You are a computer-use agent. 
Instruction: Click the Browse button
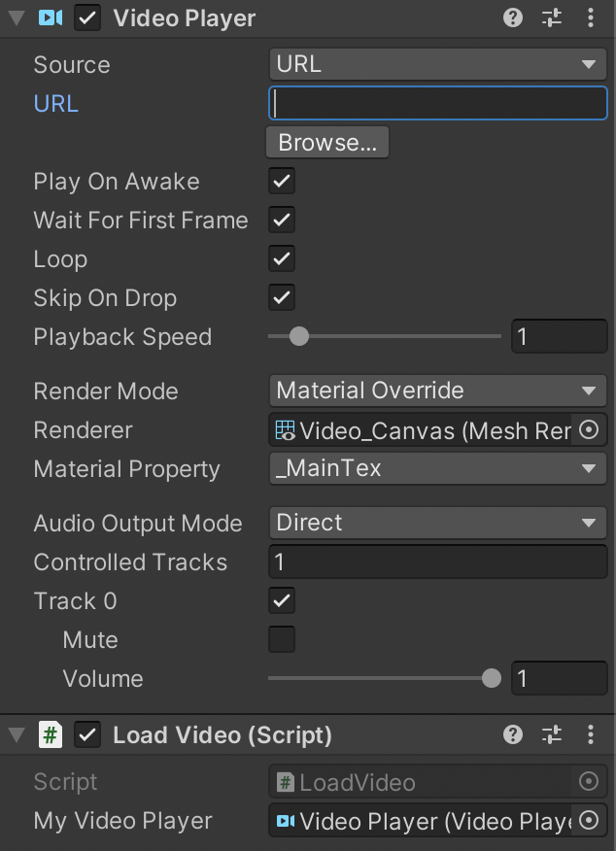pos(326,142)
